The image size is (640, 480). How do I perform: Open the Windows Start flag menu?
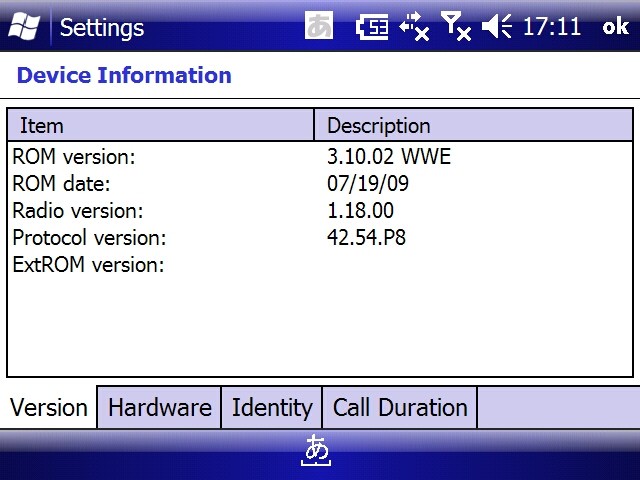pos(24,27)
